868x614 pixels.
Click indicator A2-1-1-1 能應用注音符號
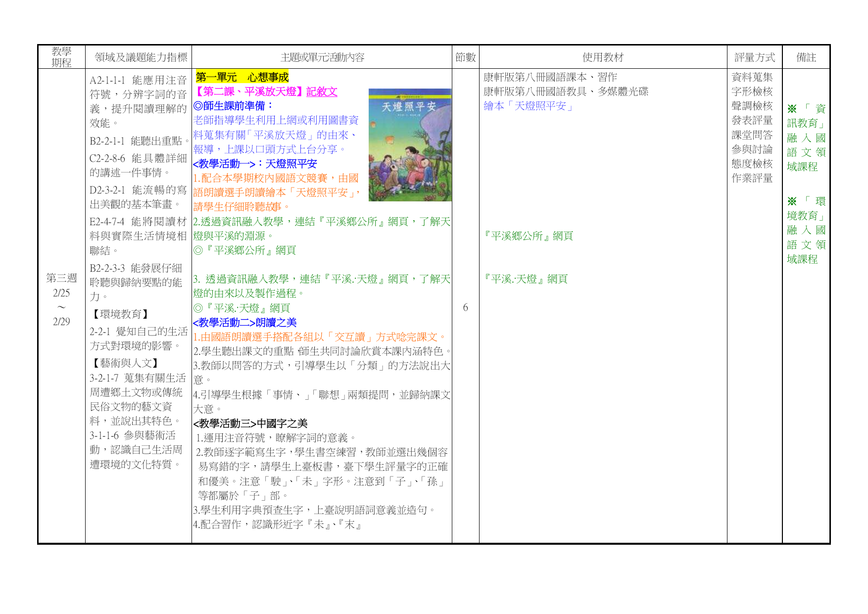click(x=139, y=101)
